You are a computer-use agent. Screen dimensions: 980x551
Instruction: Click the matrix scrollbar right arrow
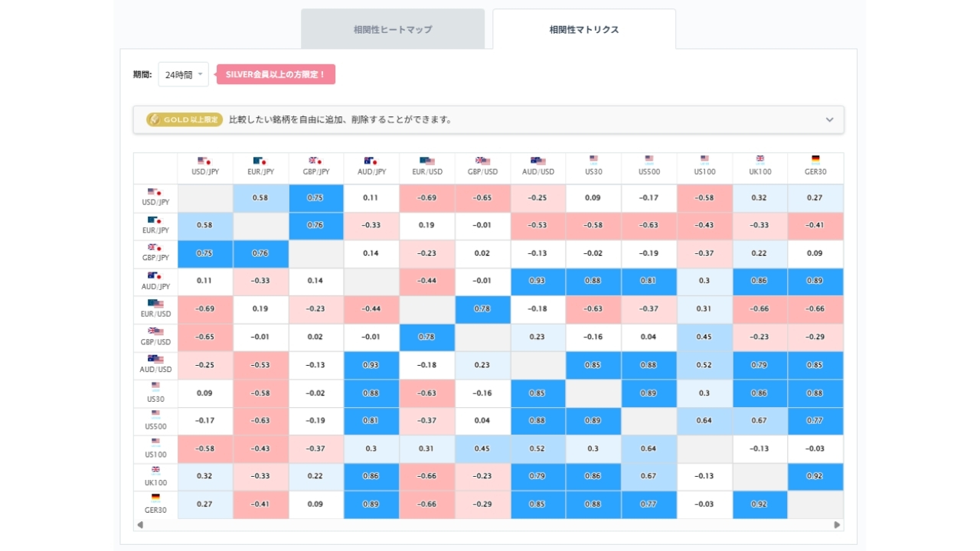pos(837,525)
